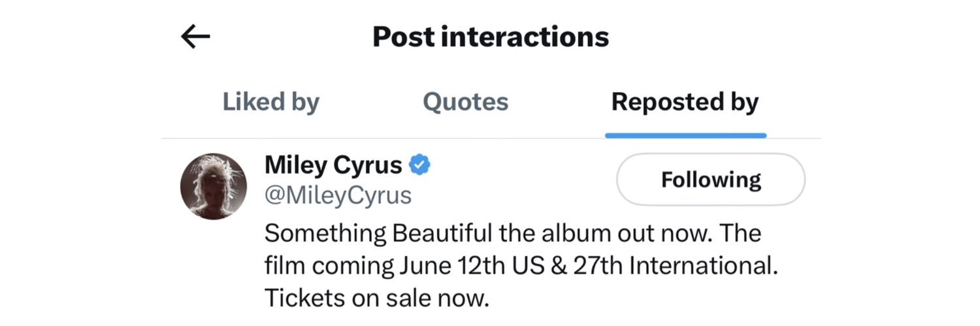This screenshot has height=326, width=980.
Task: Open the Miley Cyrus display name
Action: (x=333, y=165)
